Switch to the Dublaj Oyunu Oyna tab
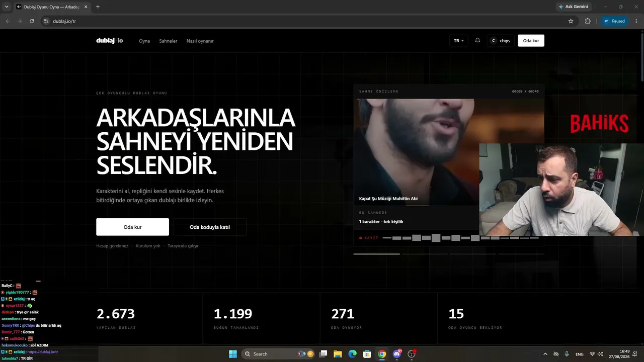 tap(51, 7)
